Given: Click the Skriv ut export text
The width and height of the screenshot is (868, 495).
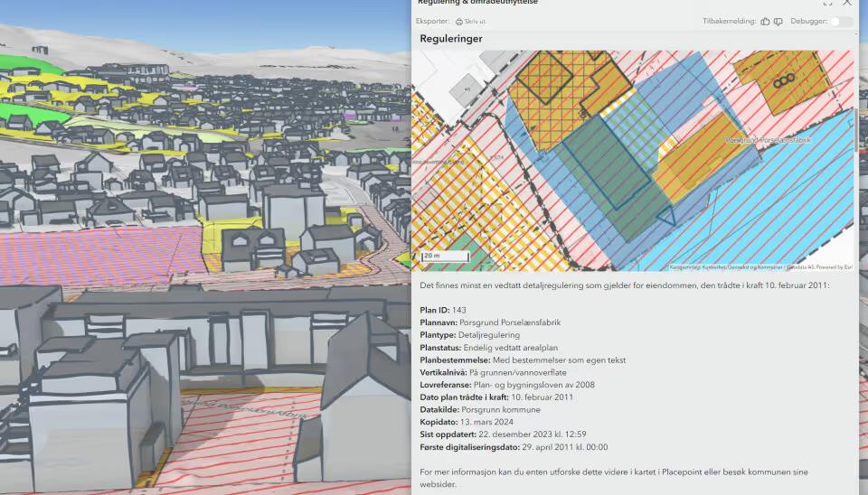Looking at the screenshot, I should pyautogui.click(x=475, y=22).
